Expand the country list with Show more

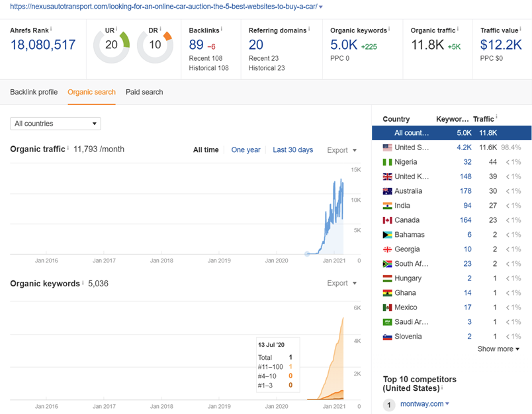point(498,349)
